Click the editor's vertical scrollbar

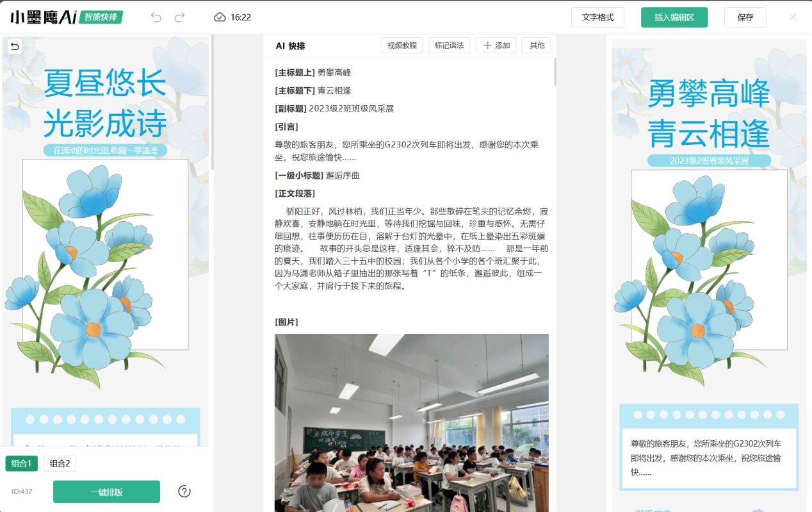click(x=555, y=72)
